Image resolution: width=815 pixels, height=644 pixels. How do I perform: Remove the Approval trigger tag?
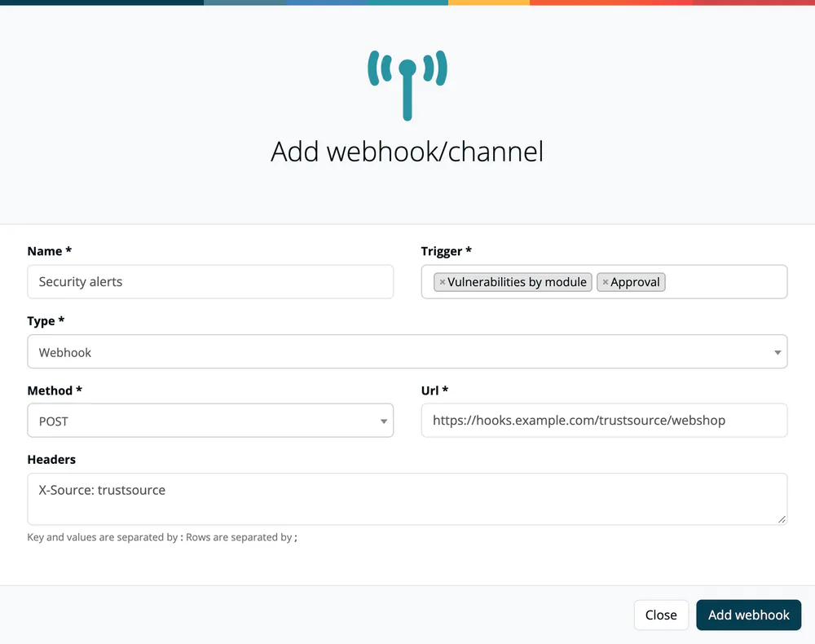coord(605,282)
